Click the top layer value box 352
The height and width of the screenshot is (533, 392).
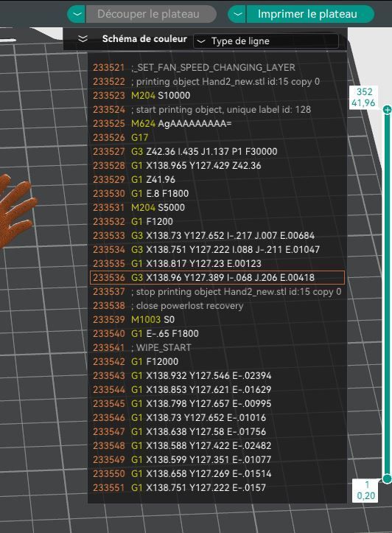364,97
